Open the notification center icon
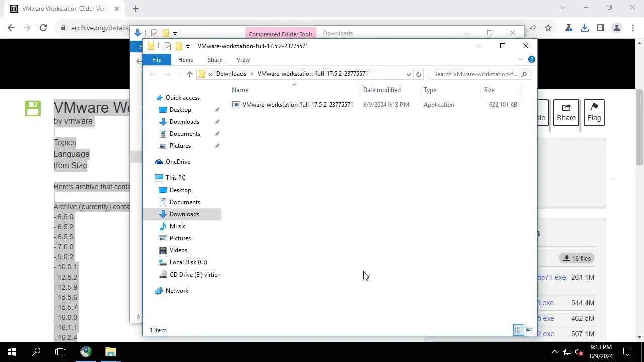The image size is (644, 362). [x=628, y=352]
